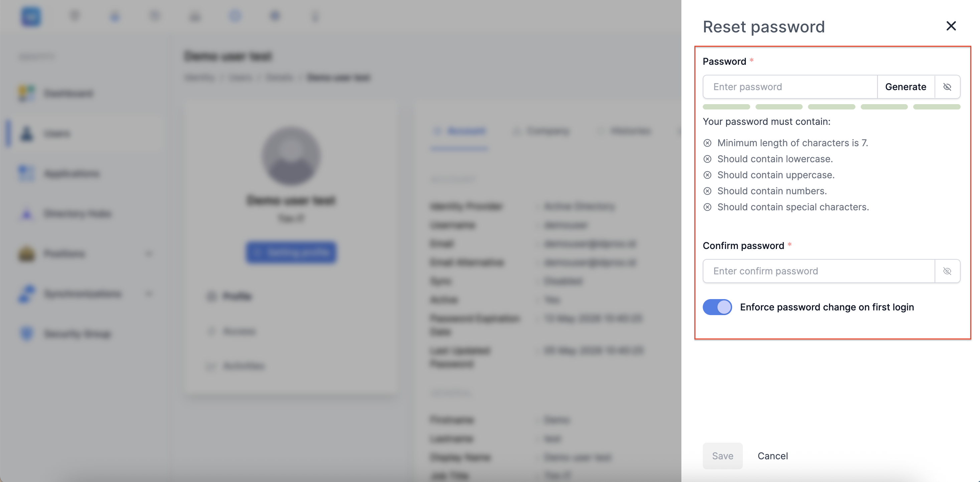Screen dimensions: 980x482
Task: Click "Should contain lowercase." text
Action: coord(775,159)
